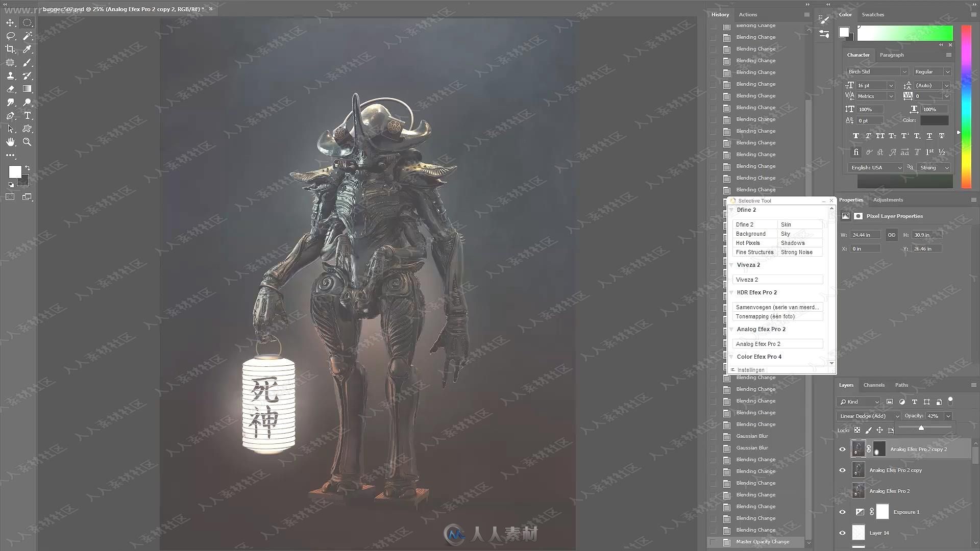Viewport: 980px width, 551px height.
Task: Select the Clone Stamp tool
Action: coord(10,76)
